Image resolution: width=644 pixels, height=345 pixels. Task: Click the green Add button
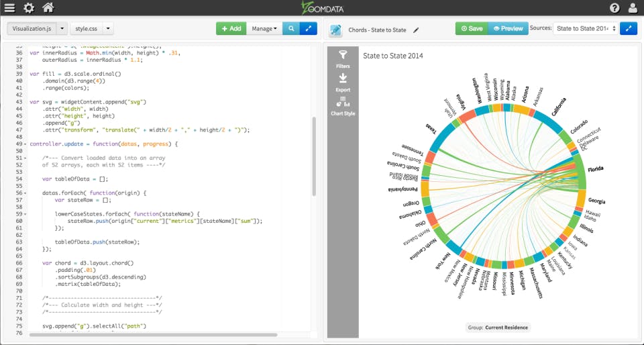(231, 28)
